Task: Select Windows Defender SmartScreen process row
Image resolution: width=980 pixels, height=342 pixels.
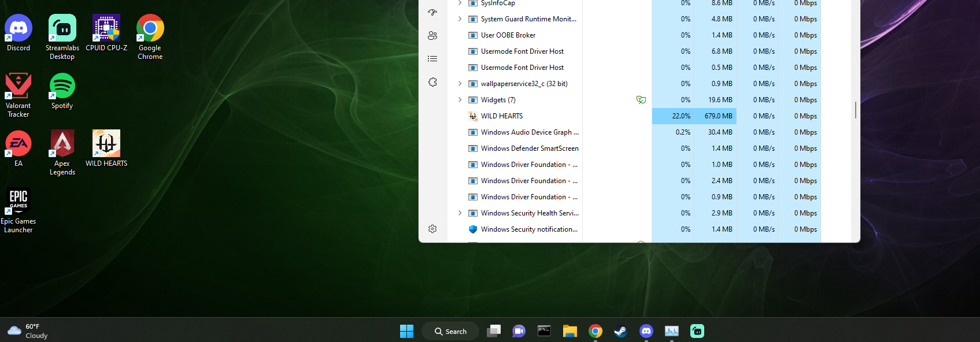Action: point(634,148)
